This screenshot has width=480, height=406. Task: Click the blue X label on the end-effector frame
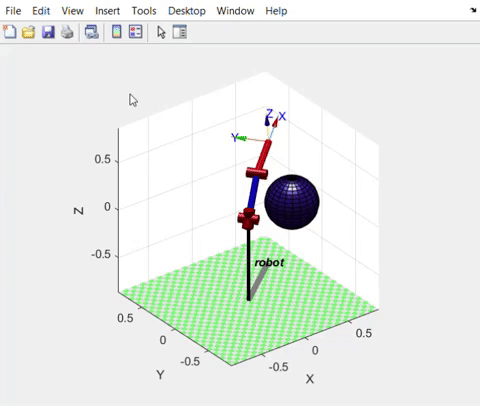pos(282,116)
